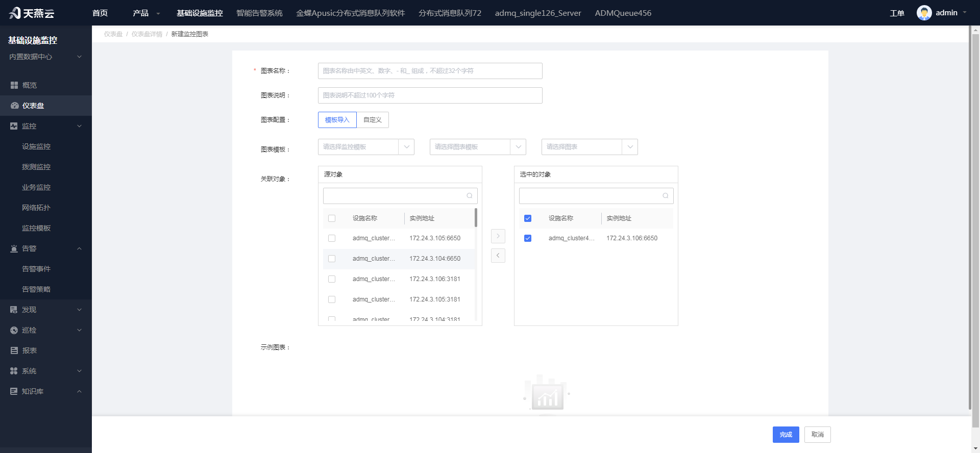Click search icon in 选中的对象 search box
The height and width of the screenshot is (453, 980).
(x=666, y=196)
